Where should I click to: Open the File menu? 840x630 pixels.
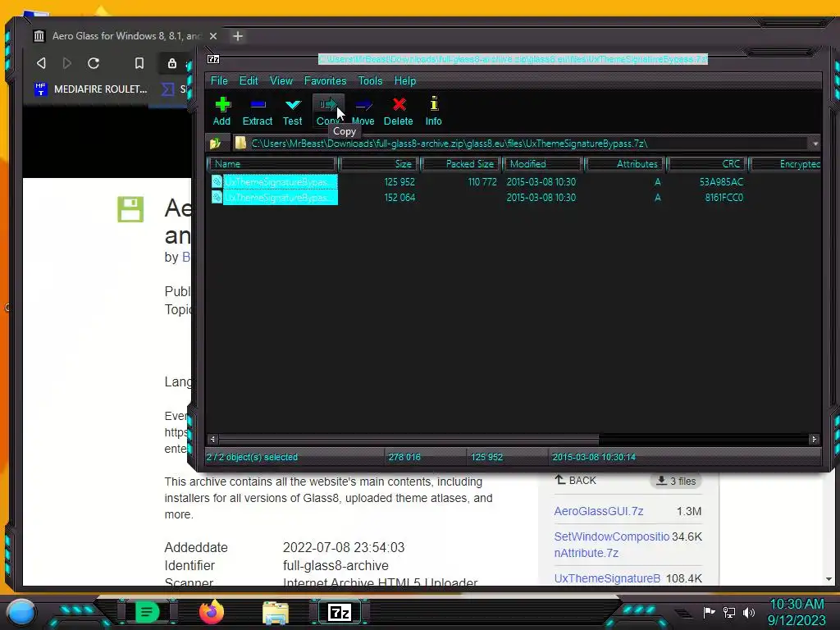point(219,81)
